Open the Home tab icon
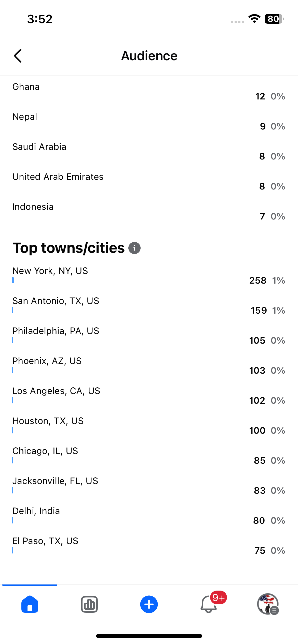 (x=30, y=604)
